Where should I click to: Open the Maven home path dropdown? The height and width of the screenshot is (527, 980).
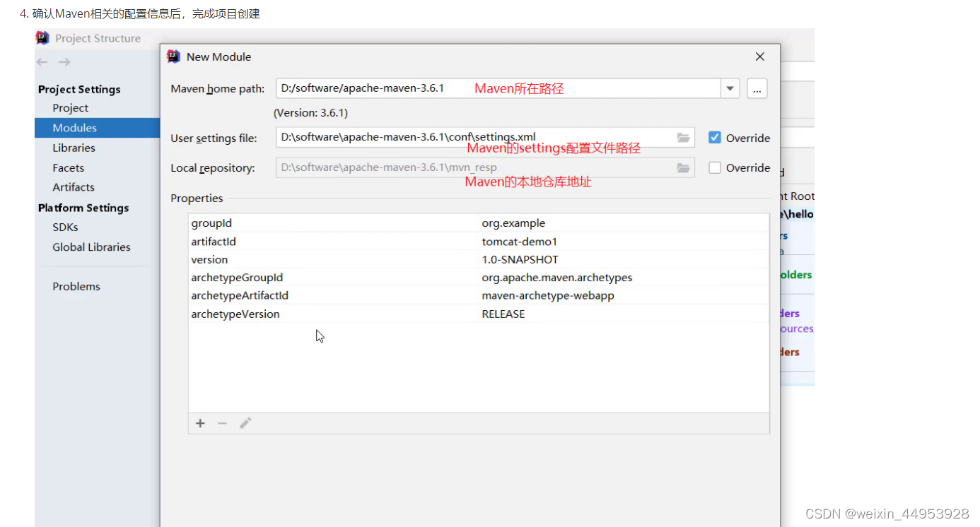click(x=730, y=88)
